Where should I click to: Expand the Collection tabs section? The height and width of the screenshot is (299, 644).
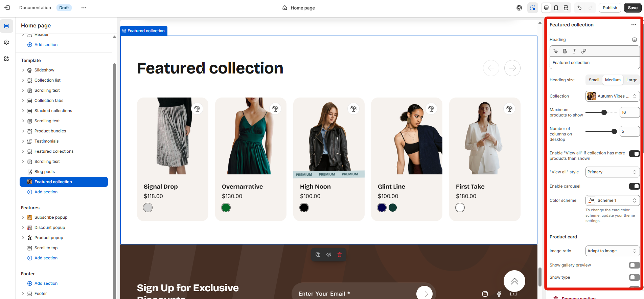click(23, 101)
